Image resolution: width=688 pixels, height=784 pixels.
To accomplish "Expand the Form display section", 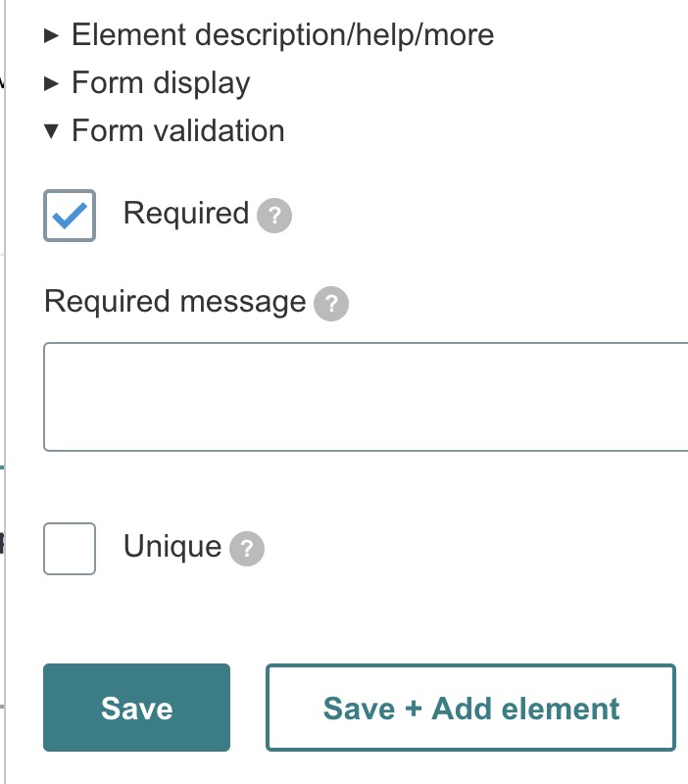I will point(161,84).
